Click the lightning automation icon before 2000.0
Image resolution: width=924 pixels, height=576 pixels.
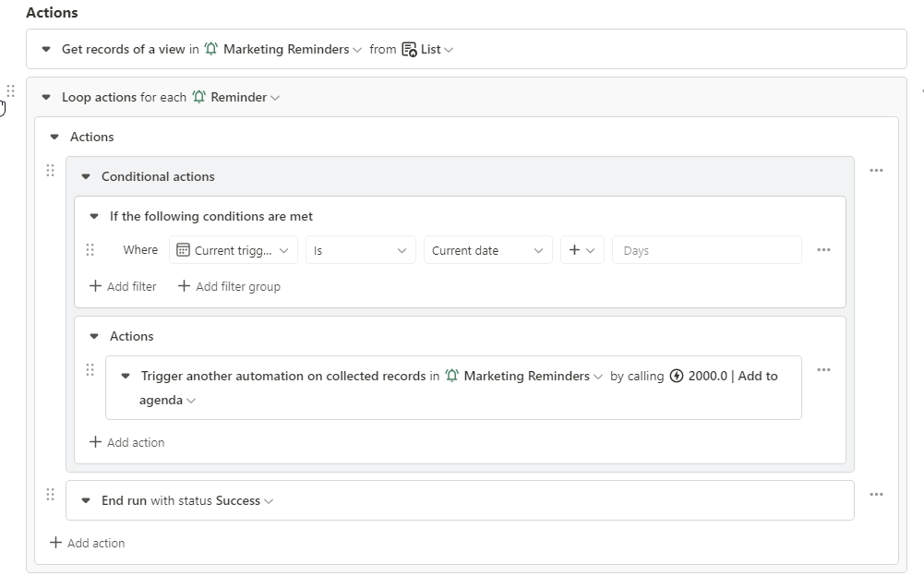click(677, 376)
